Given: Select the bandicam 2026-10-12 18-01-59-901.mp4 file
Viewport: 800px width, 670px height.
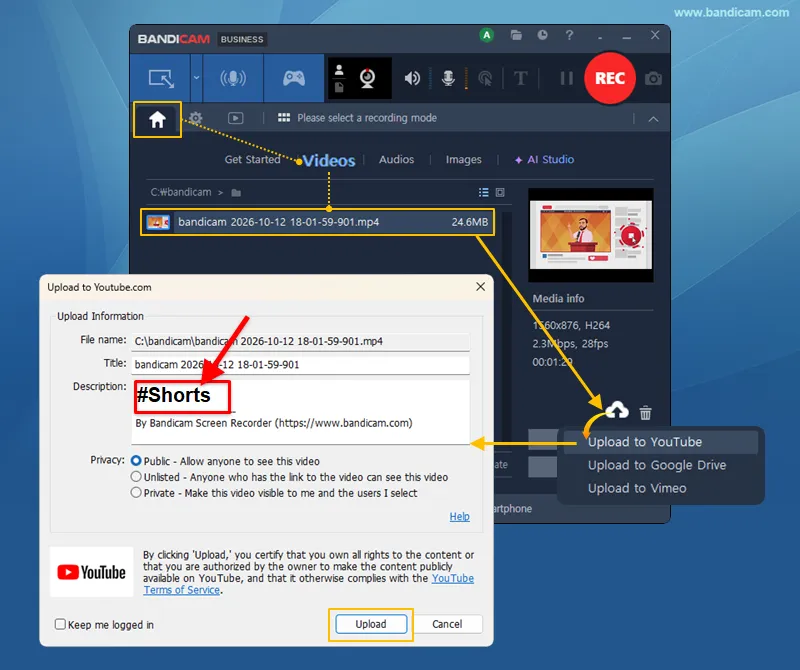Looking at the screenshot, I should [317, 222].
